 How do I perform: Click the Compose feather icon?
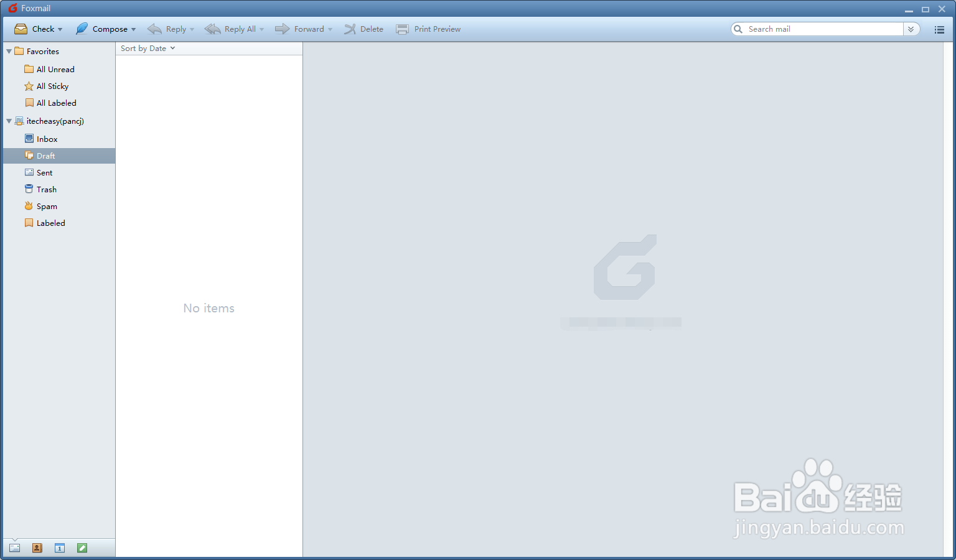[82, 29]
